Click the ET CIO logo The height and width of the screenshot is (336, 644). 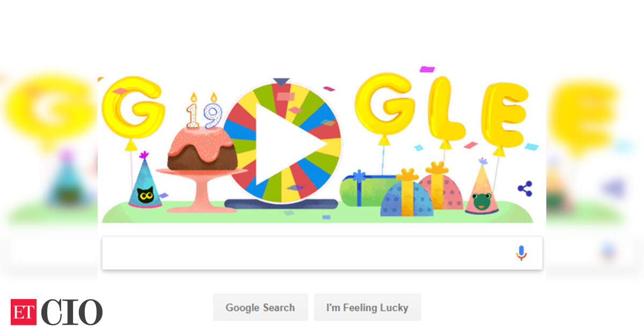(x=56, y=311)
